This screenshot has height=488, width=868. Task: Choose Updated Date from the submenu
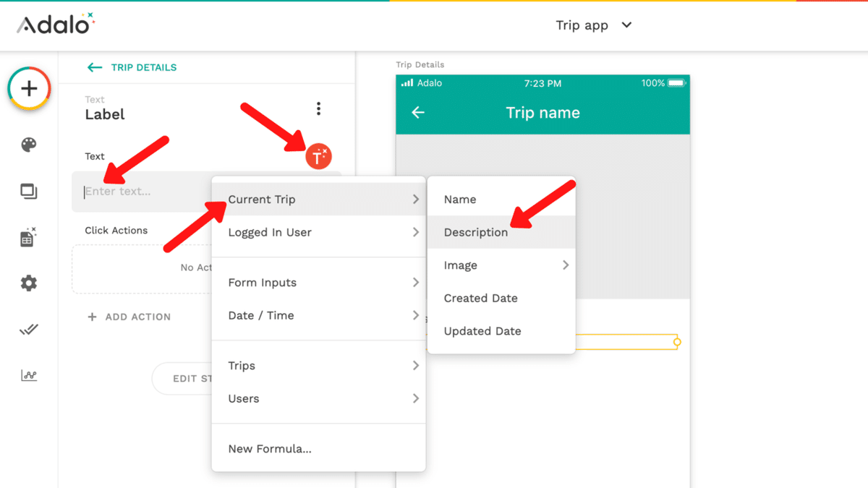[x=501, y=331]
